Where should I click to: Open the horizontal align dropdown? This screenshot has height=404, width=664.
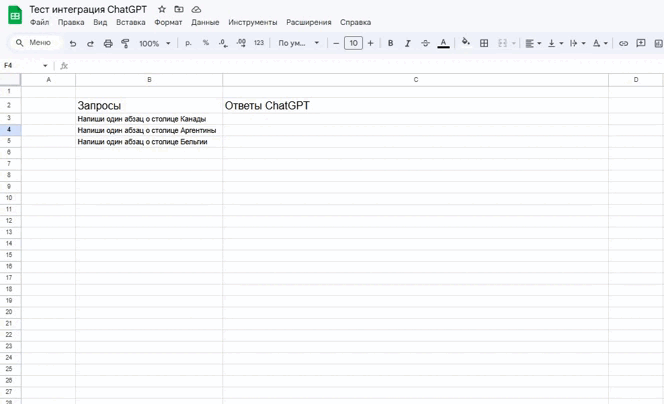(532, 43)
